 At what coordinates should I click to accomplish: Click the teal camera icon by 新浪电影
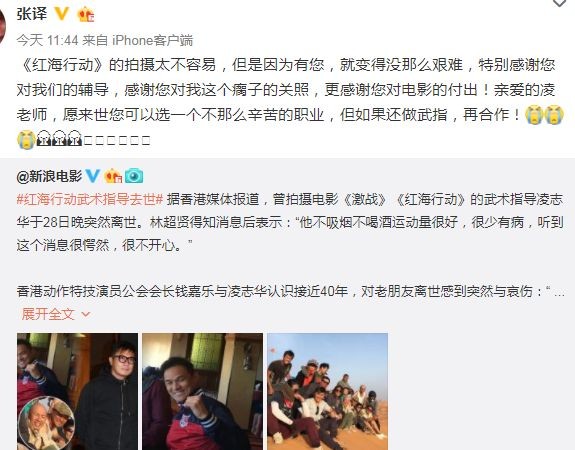coord(134,176)
